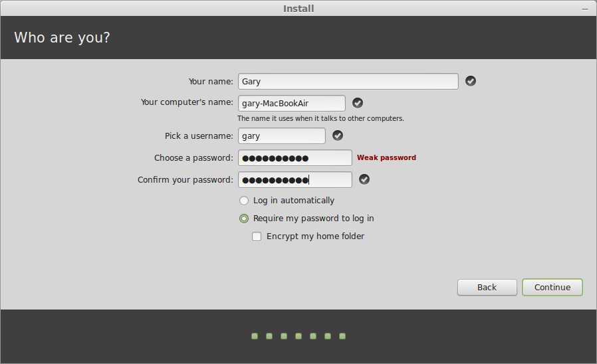Click the checkmark icon beside Your name
This screenshot has width=597, height=364.
coord(471,81)
